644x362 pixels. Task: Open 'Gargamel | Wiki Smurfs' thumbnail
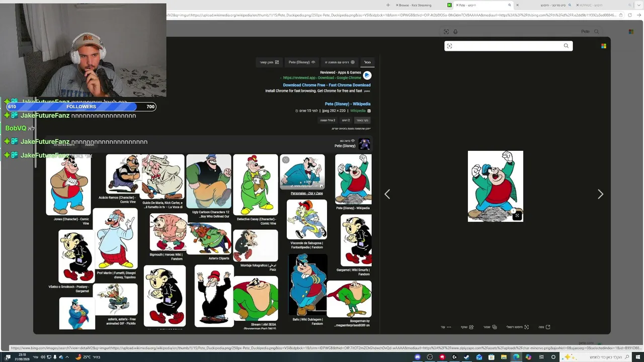click(356, 240)
